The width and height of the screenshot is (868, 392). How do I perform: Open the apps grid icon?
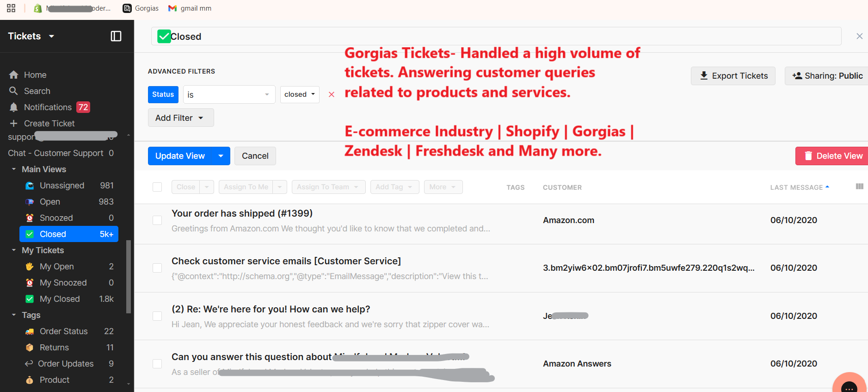click(x=11, y=8)
